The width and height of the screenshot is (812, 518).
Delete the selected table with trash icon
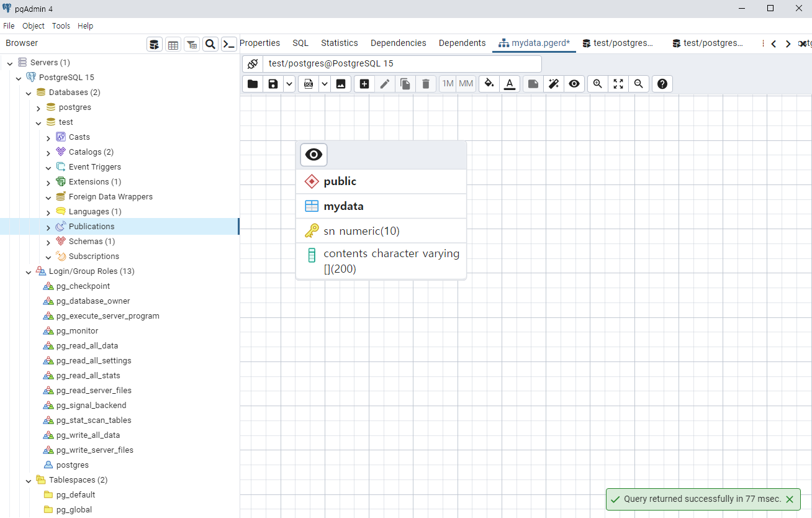426,84
